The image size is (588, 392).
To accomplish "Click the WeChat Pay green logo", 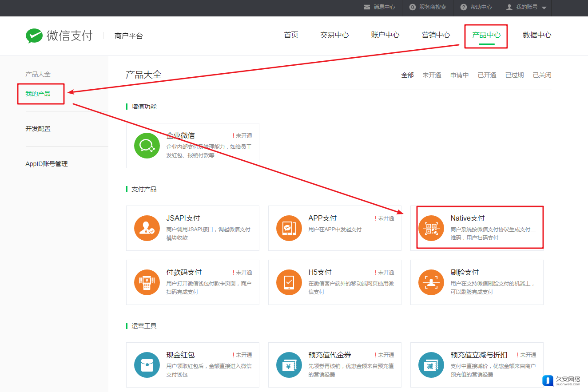I will click(34, 36).
